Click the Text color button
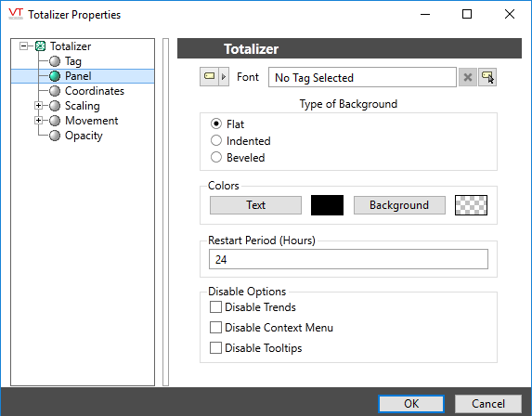 [255, 205]
